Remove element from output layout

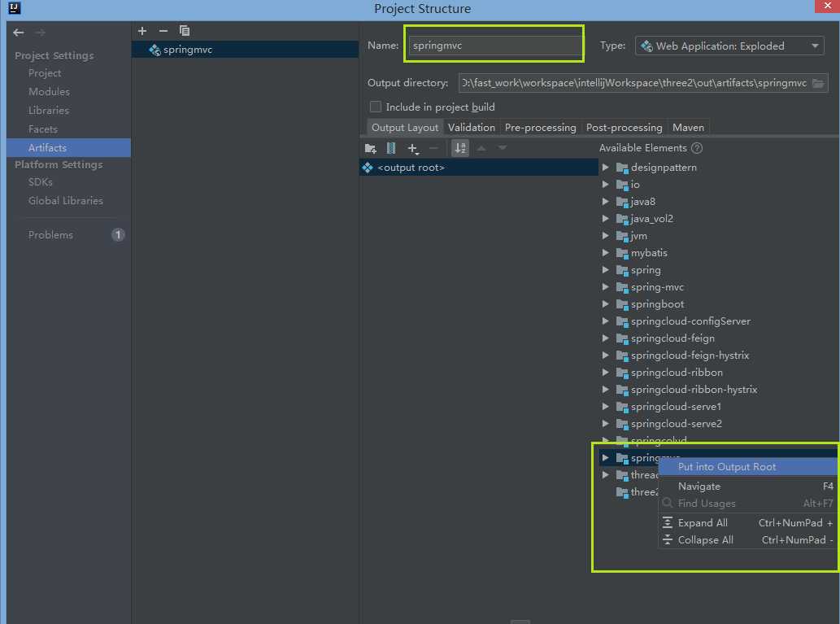434,148
